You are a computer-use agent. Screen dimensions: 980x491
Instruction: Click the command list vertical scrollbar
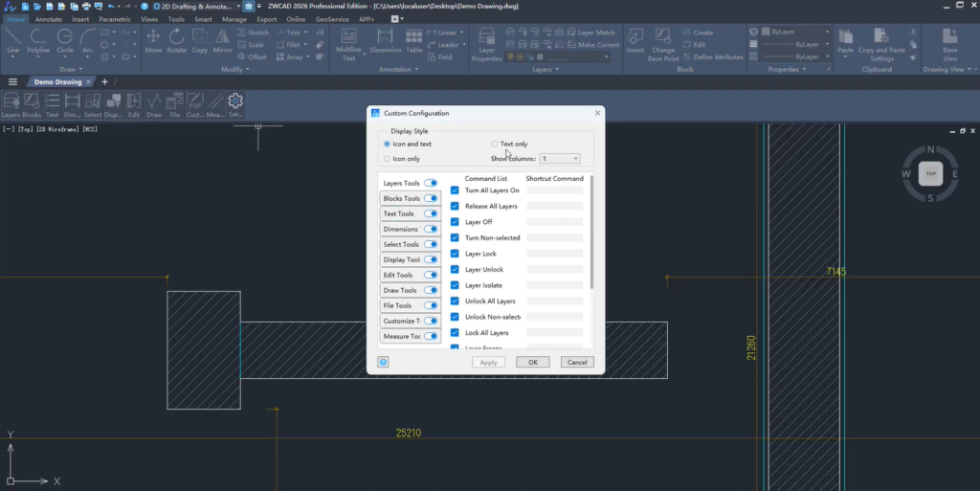click(x=591, y=233)
